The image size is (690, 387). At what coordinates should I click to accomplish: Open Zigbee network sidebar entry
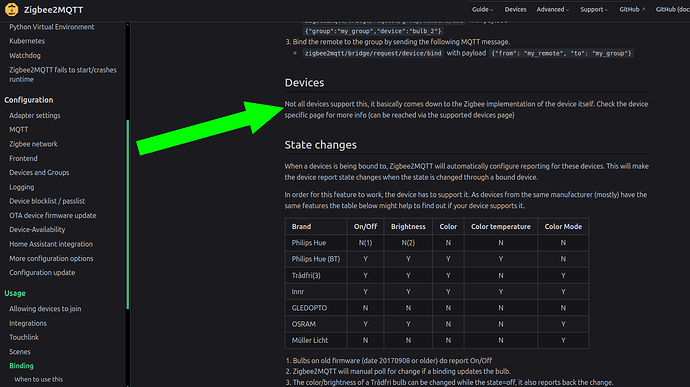[x=33, y=144]
